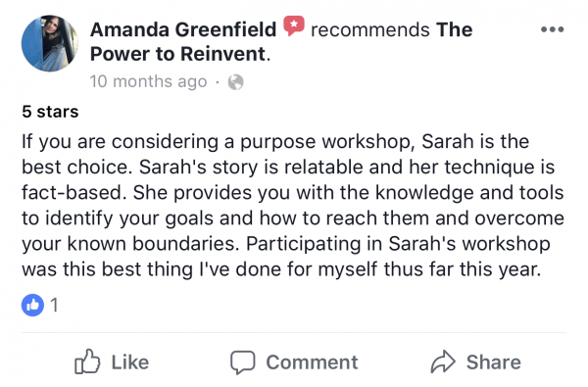
Task: Open The Power to Reinvent page link
Action: coord(281,41)
